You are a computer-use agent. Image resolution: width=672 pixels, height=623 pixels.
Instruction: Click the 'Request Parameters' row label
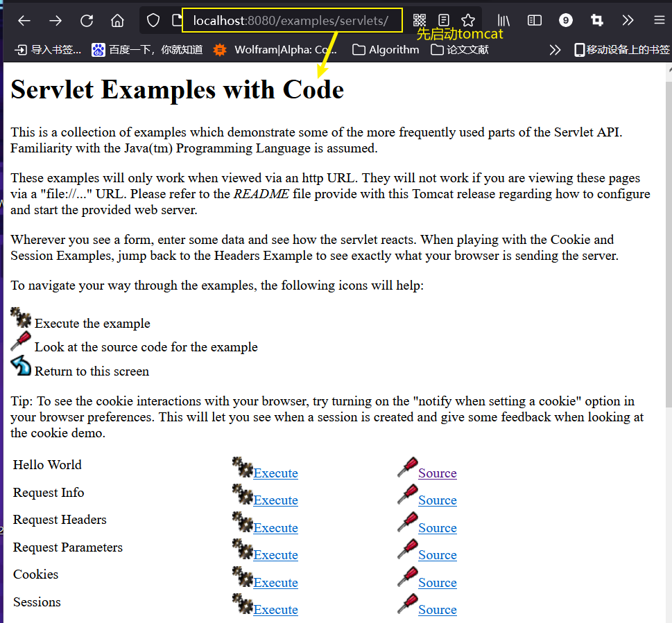pos(68,547)
